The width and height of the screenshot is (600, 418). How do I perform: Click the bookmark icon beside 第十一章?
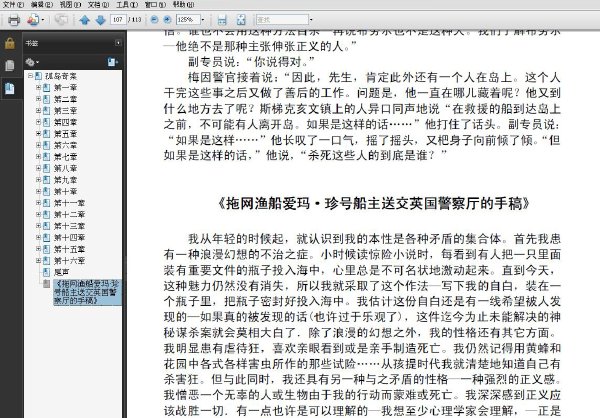point(46,203)
